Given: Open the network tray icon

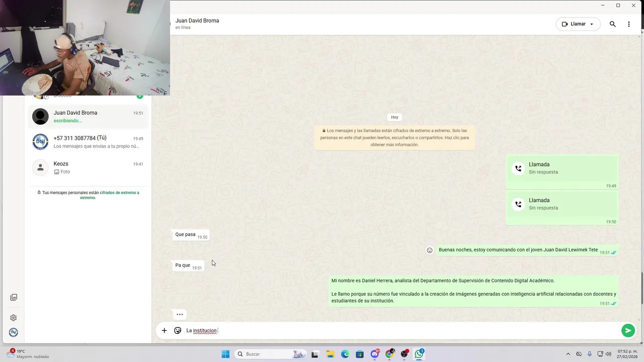Looking at the screenshot, I should tap(600, 354).
